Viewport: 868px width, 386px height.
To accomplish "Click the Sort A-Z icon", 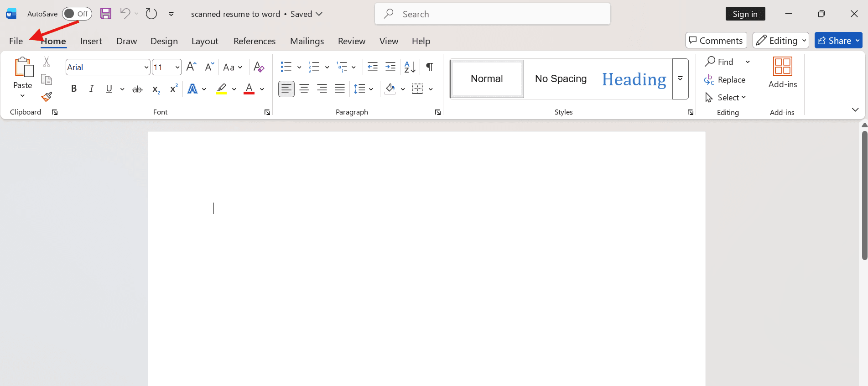I will click(x=410, y=67).
